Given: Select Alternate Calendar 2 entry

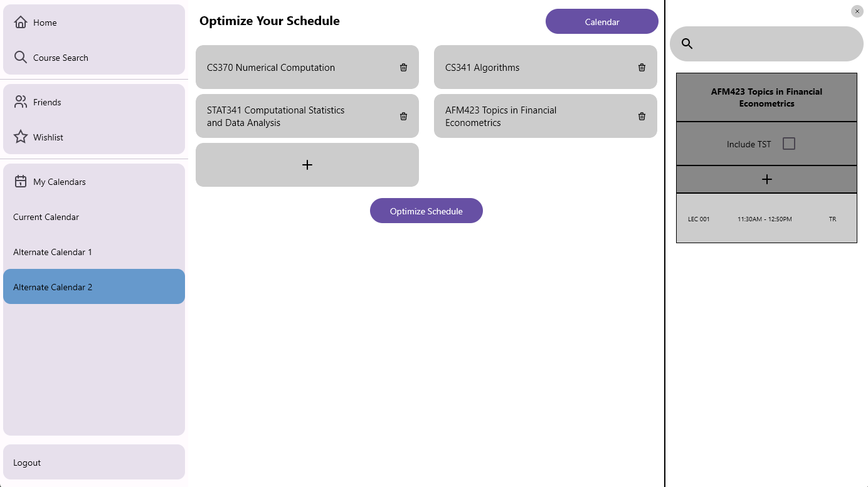Looking at the screenshot, I should [94, 286].
